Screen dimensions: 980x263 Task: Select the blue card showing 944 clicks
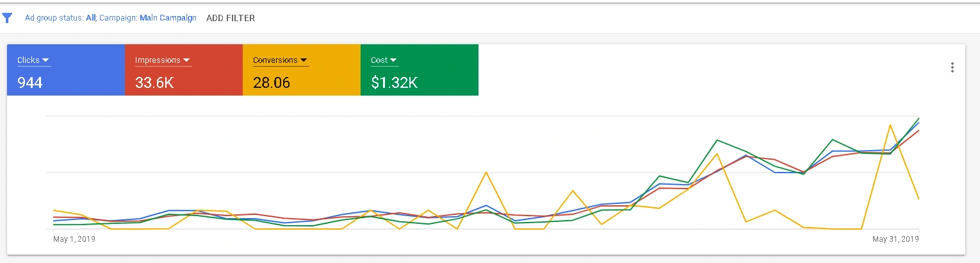click(66, 70)
